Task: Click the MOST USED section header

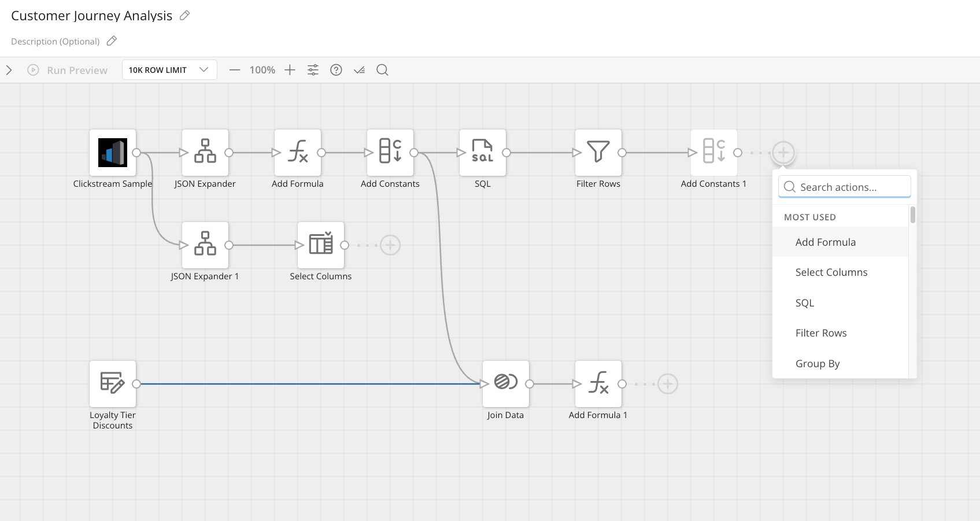Action: click(810, 217)
